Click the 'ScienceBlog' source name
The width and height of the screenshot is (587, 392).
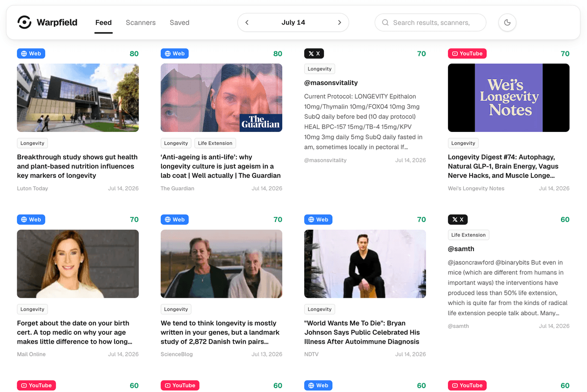pos(177,354)
